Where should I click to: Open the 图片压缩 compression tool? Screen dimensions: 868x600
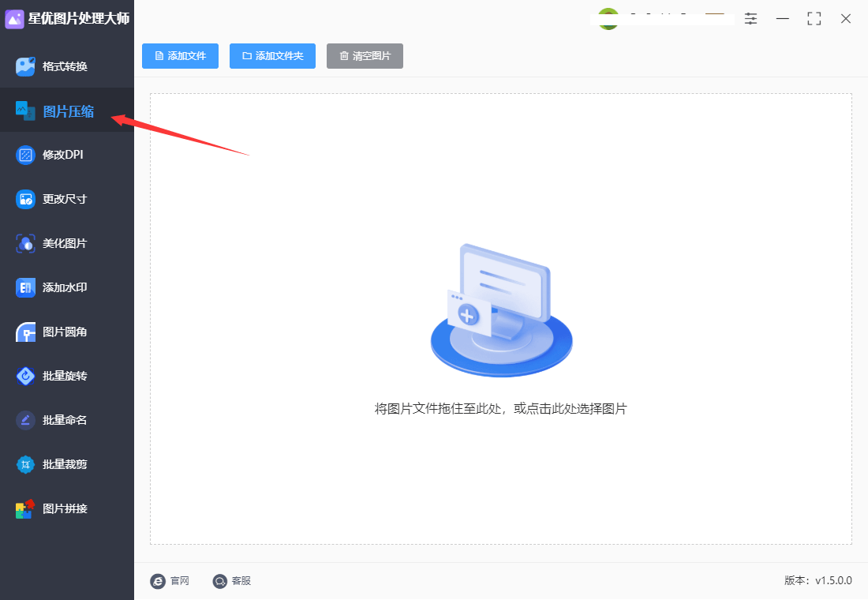pyautogui.click(x=66, y=111)
